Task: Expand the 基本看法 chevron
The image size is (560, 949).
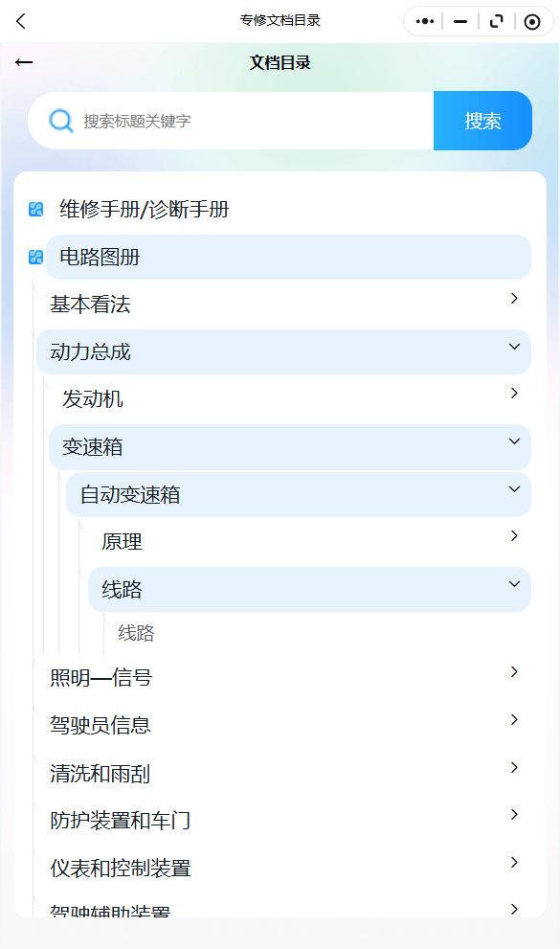Action: (514, 298)
